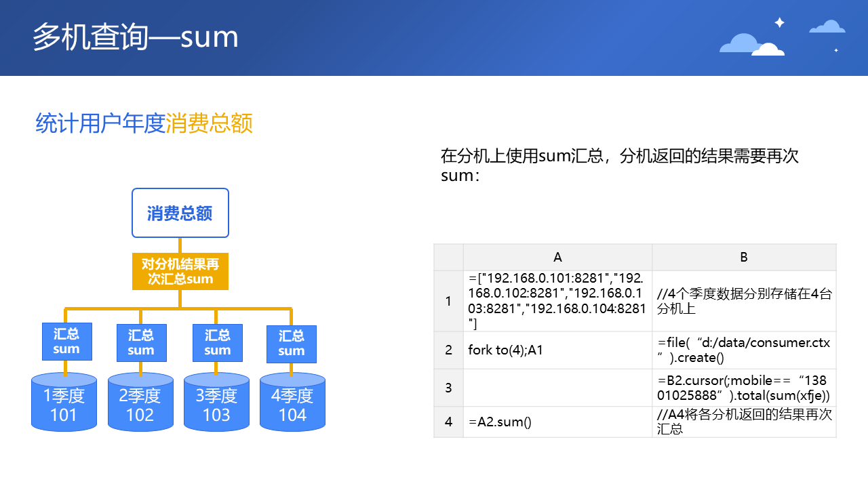This screenshot has height=488, width=868.
Task: Click the orange "对分机结果再次汇总sum" box
Action: [180, 271]
